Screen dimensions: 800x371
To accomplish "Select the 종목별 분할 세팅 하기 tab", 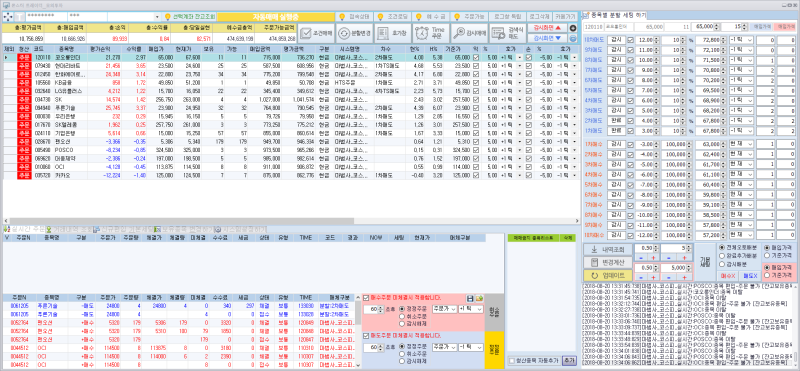I will (616, 15).
